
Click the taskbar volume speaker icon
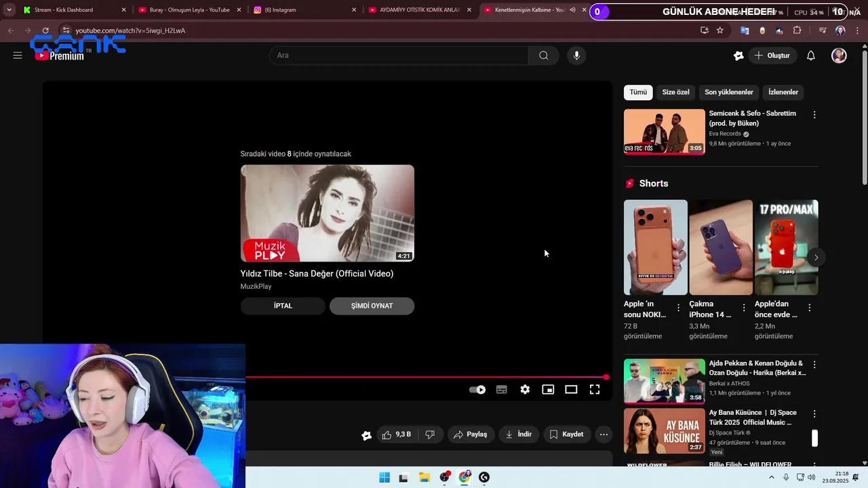click(812, 477)
